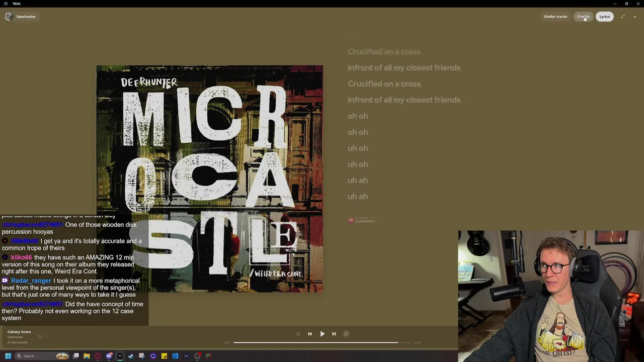Open the Snipping Tool taskbar icon
The width and height of the screenshot is (644, 362).
pos(142,356)
